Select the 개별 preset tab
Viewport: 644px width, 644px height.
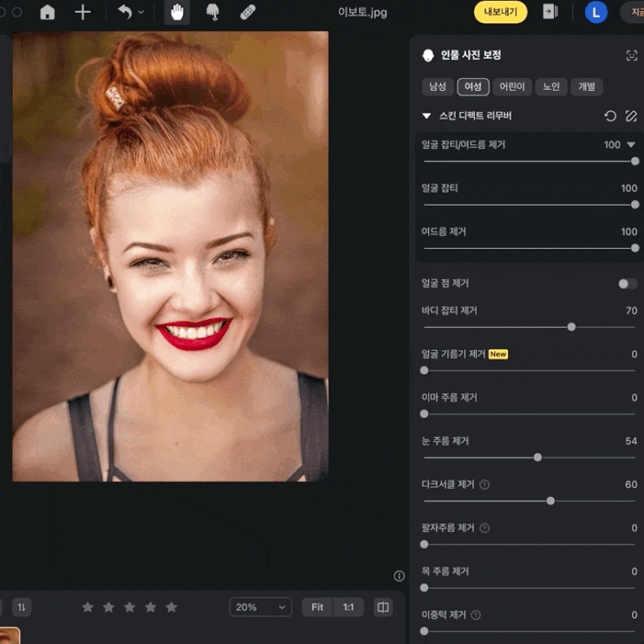[x=587, y=87]
